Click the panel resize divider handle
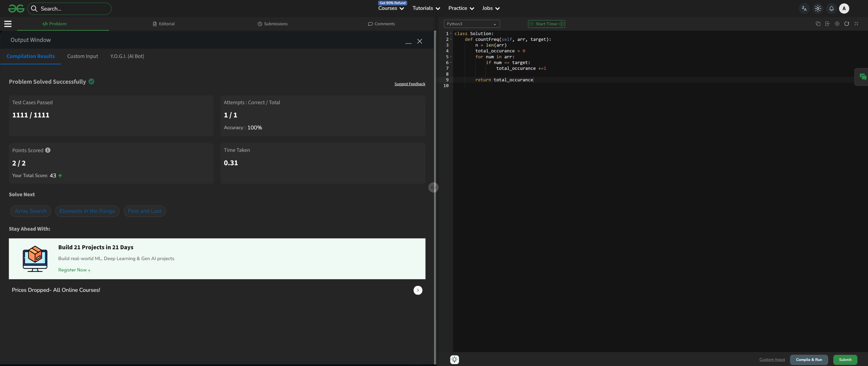The image size is (868, 366). 433,187
